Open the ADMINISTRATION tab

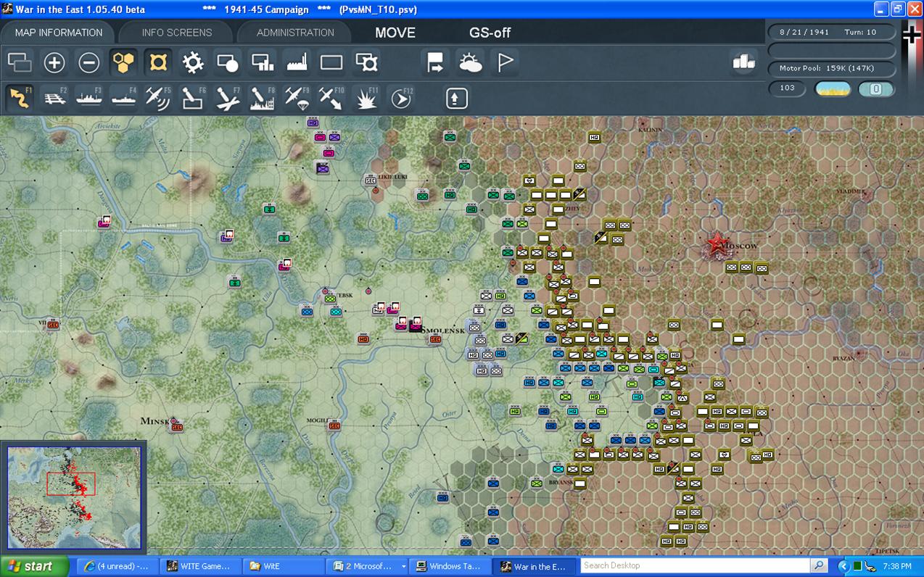[295, 33]
